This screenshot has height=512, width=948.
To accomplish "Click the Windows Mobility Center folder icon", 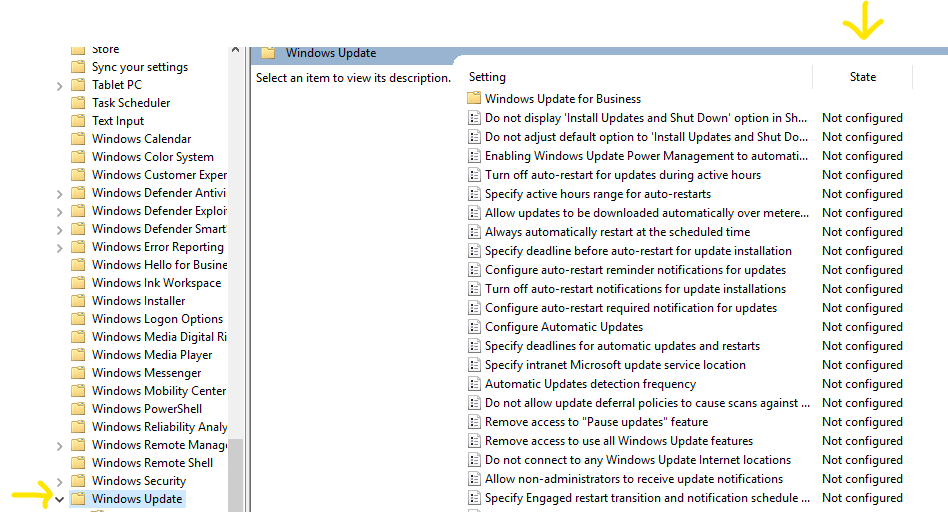I will (78, 390).
